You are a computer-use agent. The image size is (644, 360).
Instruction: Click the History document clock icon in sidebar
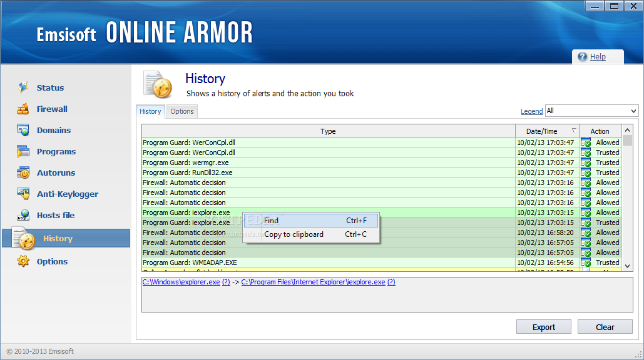pyautogui.click(x=24, y=238)
